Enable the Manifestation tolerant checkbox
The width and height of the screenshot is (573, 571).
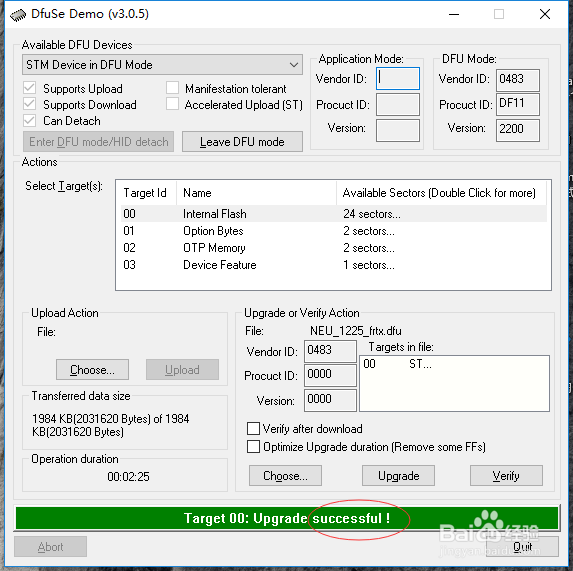pos(172,88)
